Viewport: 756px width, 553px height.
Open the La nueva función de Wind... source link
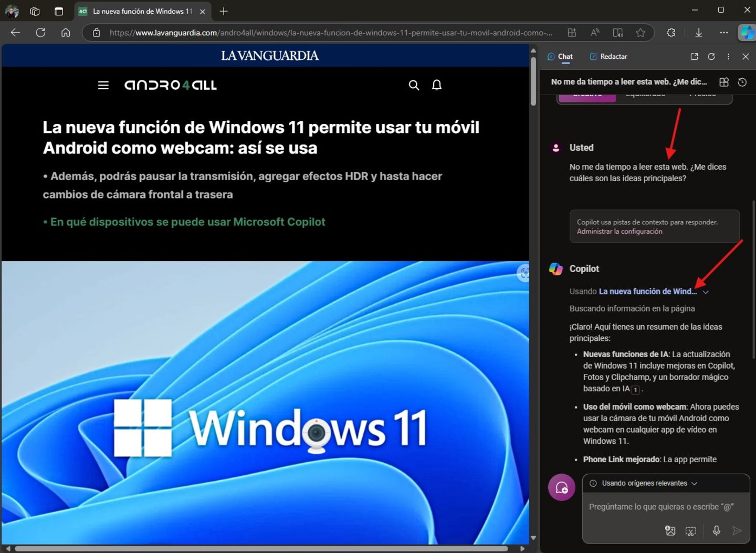pos(648,291)
